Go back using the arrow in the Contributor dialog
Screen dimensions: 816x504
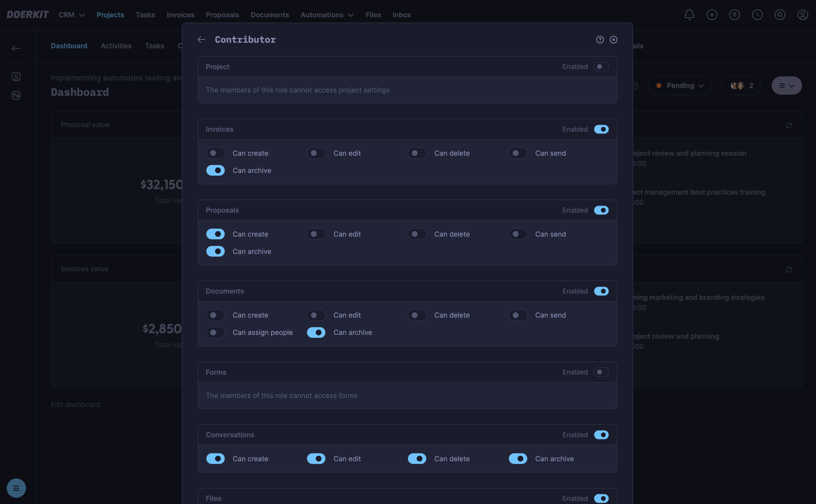pyautogui.click(x=201, y=39)
